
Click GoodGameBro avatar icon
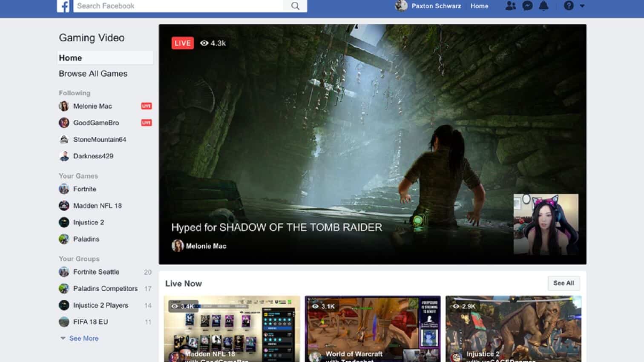pyautogui.click(x=64, y=123)
